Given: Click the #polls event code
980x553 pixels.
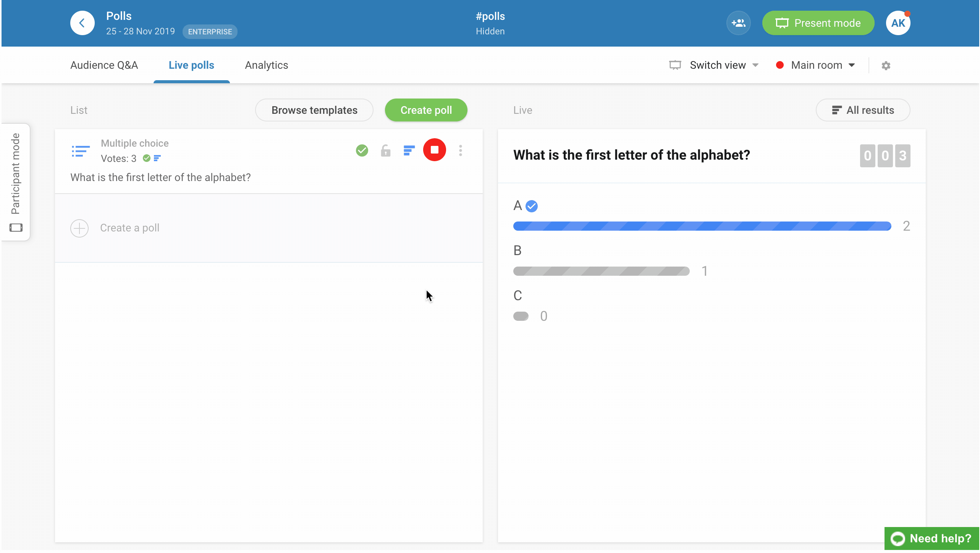Looking at the screenshot, I should coord(490,16).
